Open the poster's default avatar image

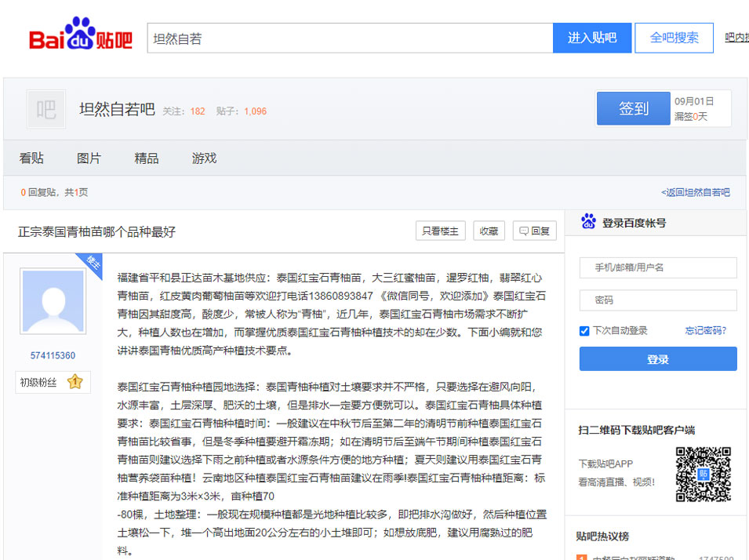[x=53, y=301]
